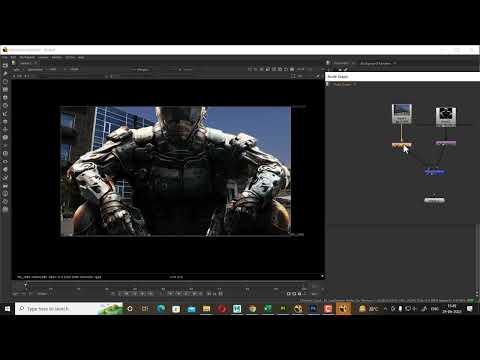Viewport: 480px width, 360px height.
Task: Open the viewer A input dropdown
Action: [143, 69]
